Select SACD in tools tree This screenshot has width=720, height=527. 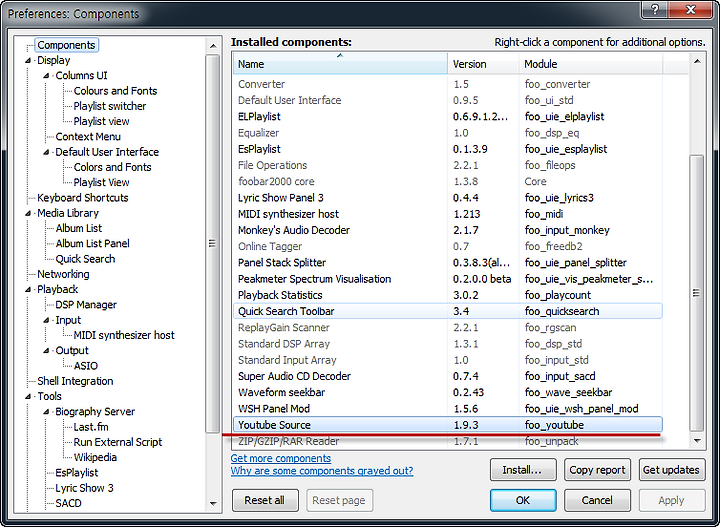point(68,503)
